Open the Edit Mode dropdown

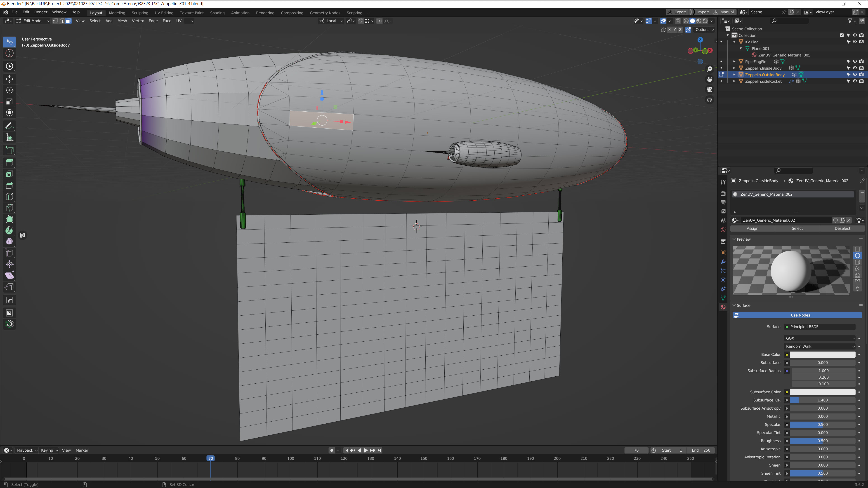33,21
